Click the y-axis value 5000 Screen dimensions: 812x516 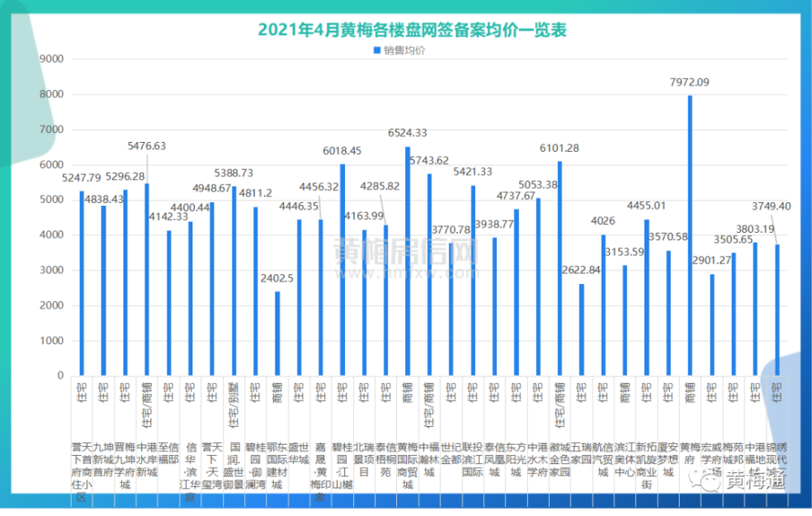coord(52,200)
